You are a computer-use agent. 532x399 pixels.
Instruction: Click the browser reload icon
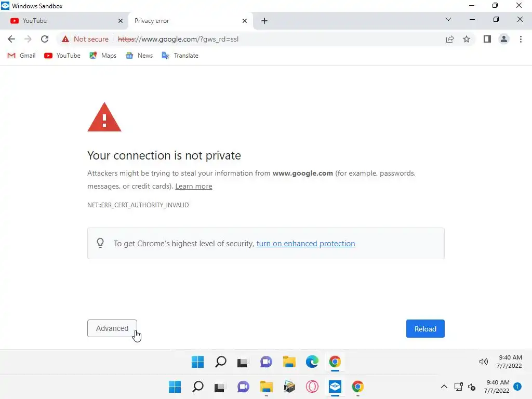tap(45, 39)
